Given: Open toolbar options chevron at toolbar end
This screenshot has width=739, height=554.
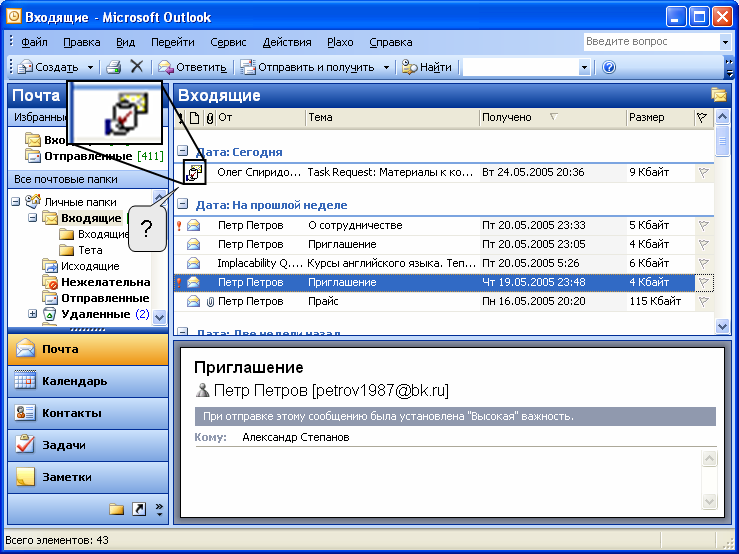Looking at the screenshot, I should pyautogui.click(x=730, y=67).
